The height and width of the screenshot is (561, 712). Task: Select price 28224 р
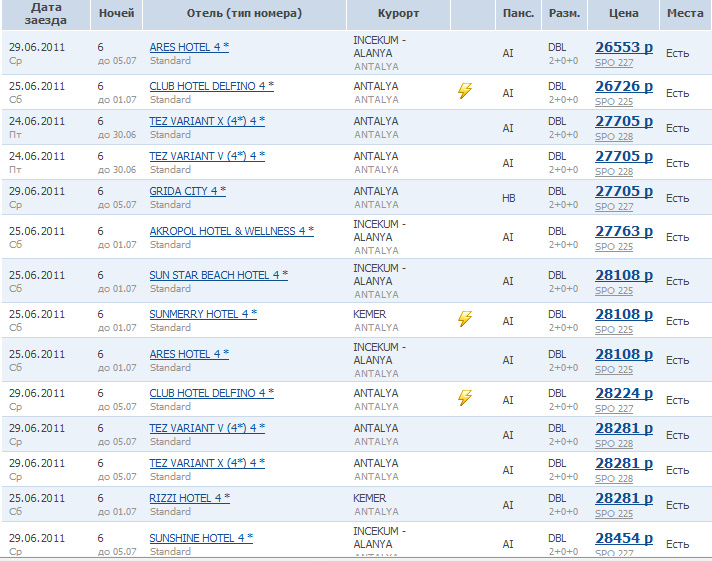[x=624, y=393]
